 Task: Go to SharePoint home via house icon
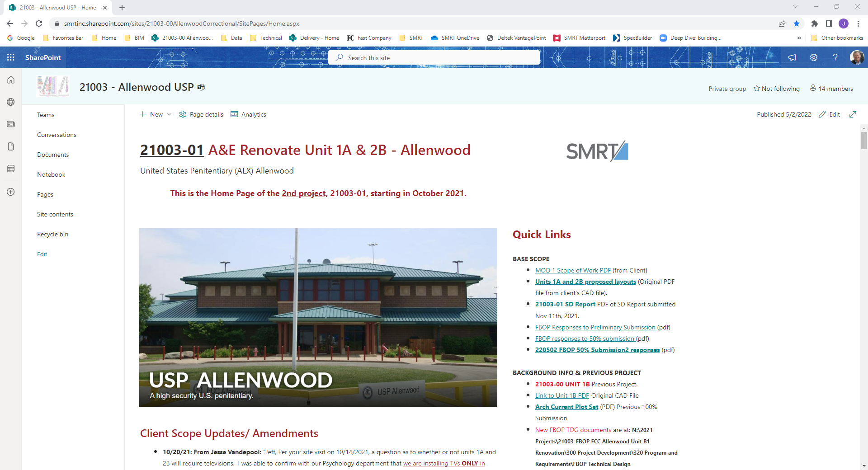pos(10,80)
